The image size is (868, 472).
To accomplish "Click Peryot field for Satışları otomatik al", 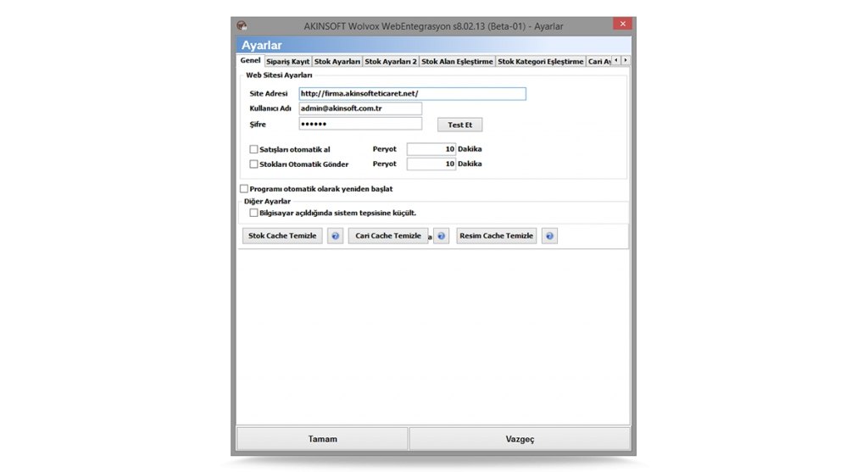I will pyautogui.click(x=431, y=149).
